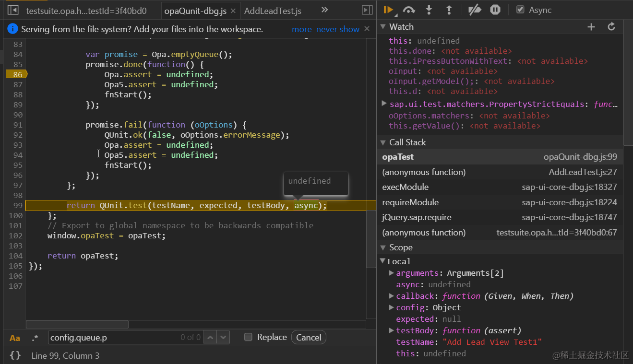The width and height of the screenshot is (633, 364).
Task: Select testsuite.opa anonymous function frame
Action: [500, 233]
